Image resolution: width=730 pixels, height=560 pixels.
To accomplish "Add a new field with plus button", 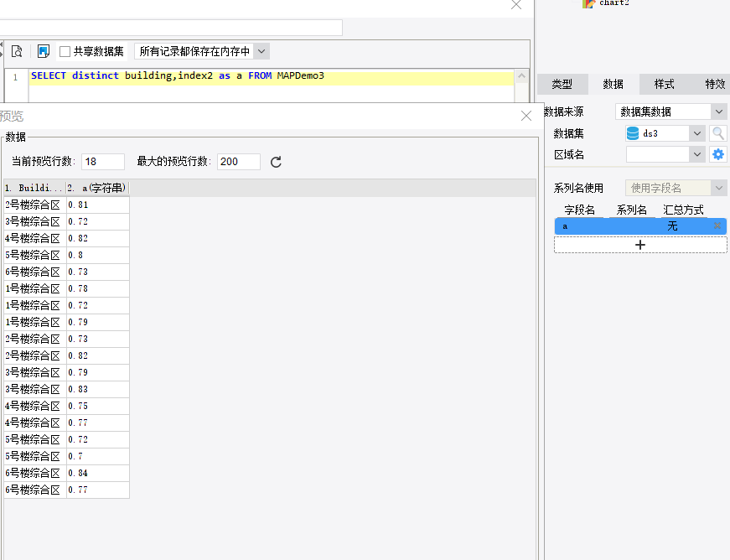I will [x=640, y=245].
